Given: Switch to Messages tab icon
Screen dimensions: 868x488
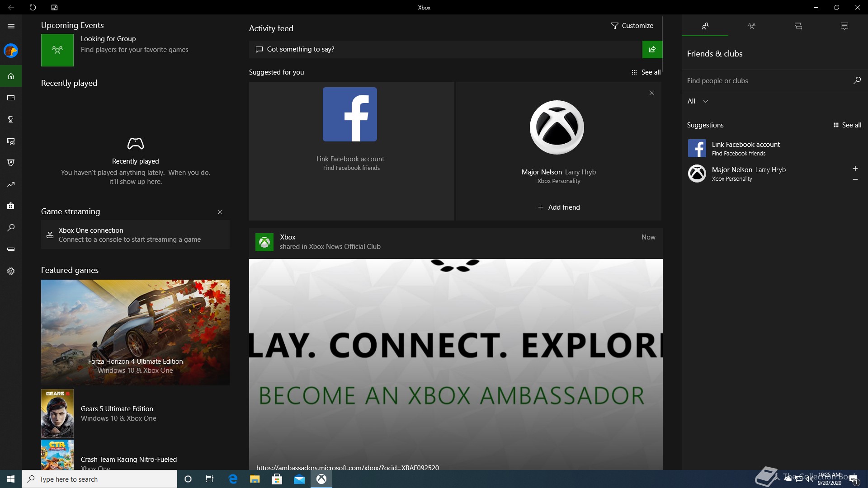Looking at the screenshot, I should 798,26.
